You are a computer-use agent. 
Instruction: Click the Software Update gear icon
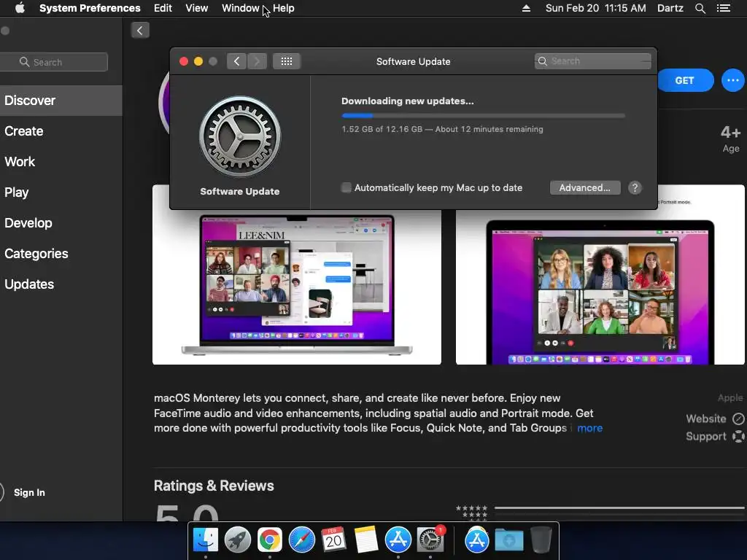click(240, 136)
